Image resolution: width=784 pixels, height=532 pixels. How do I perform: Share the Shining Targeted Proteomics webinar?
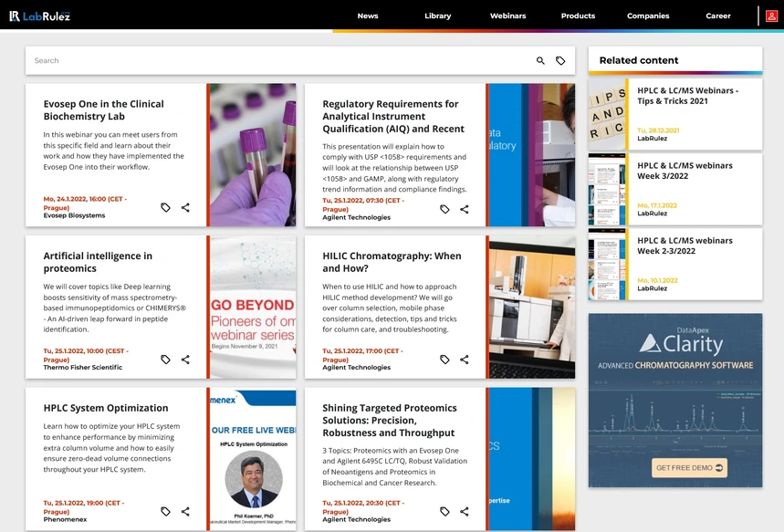pos(465,512)
